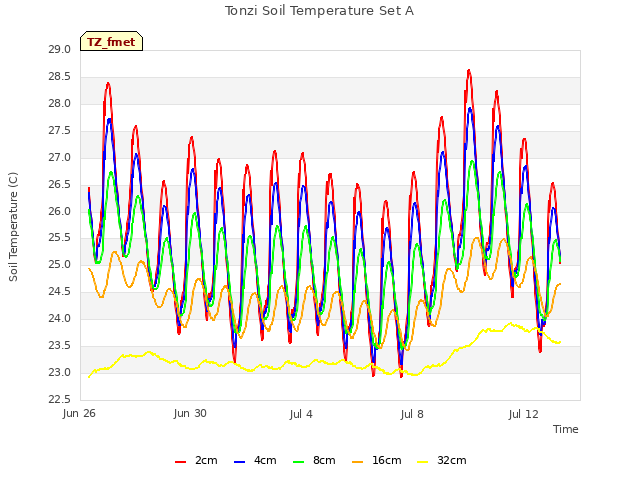
Task: Click the Soil Temperature (C) axis label
Action: pos(13,227)
